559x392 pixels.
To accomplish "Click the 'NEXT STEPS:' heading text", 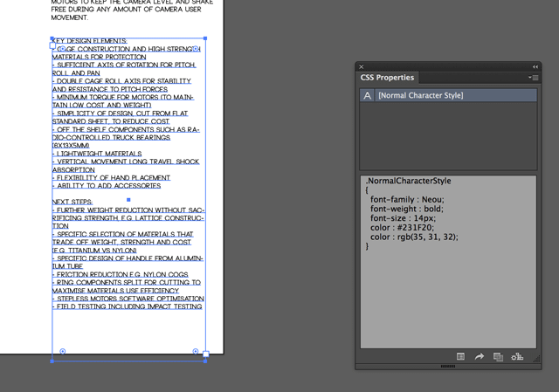I will pos(72,202).
